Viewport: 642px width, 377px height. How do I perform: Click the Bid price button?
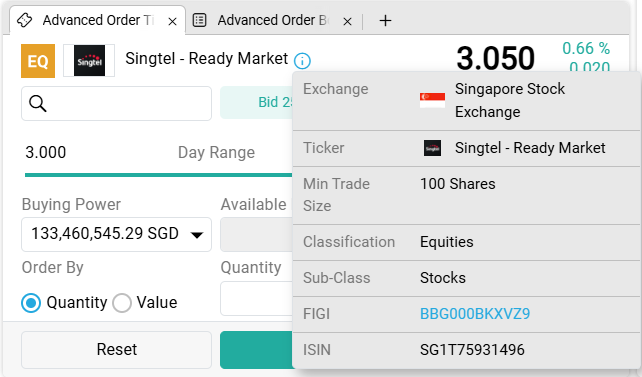[256, 102]
